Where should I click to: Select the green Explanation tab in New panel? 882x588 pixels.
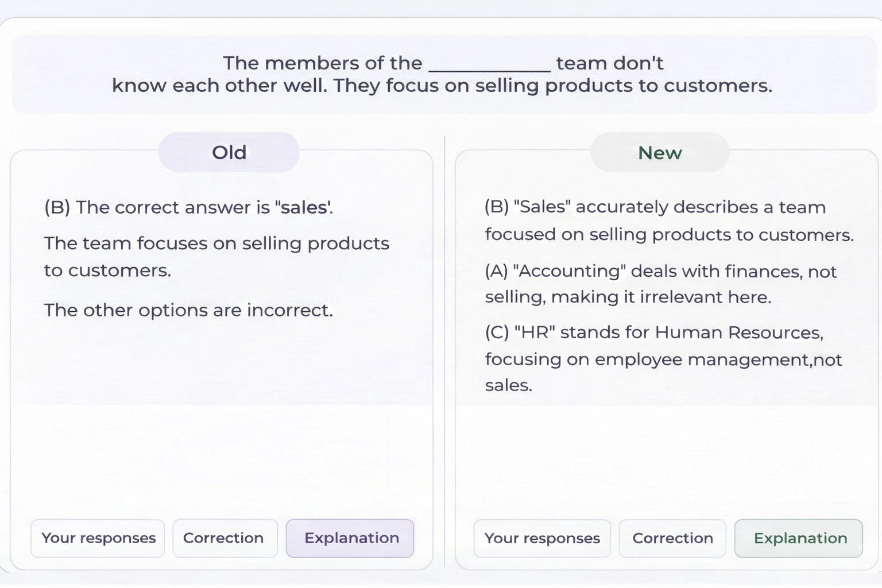[799, 539]
